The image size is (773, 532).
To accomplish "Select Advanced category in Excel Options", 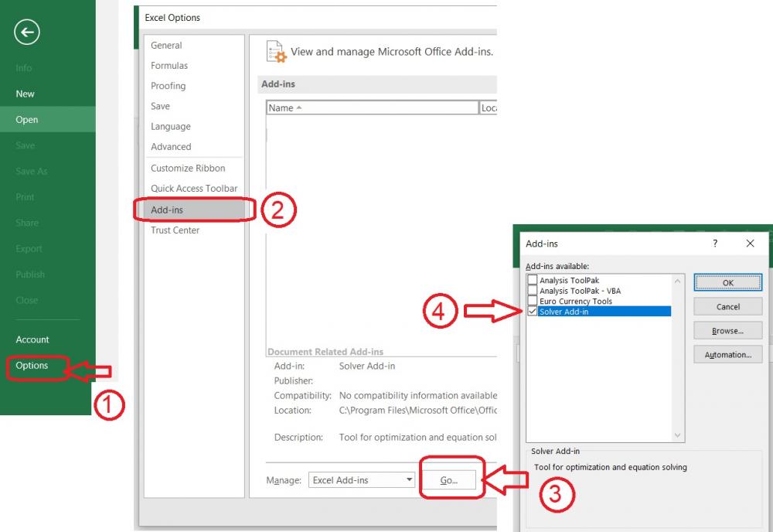I will tap(171, 147).
